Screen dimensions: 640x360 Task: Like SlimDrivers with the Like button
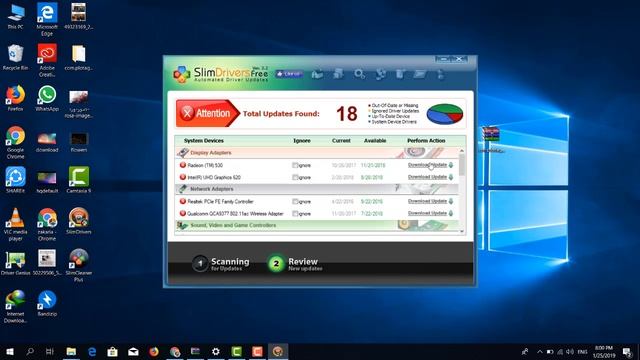click(289, 74)
